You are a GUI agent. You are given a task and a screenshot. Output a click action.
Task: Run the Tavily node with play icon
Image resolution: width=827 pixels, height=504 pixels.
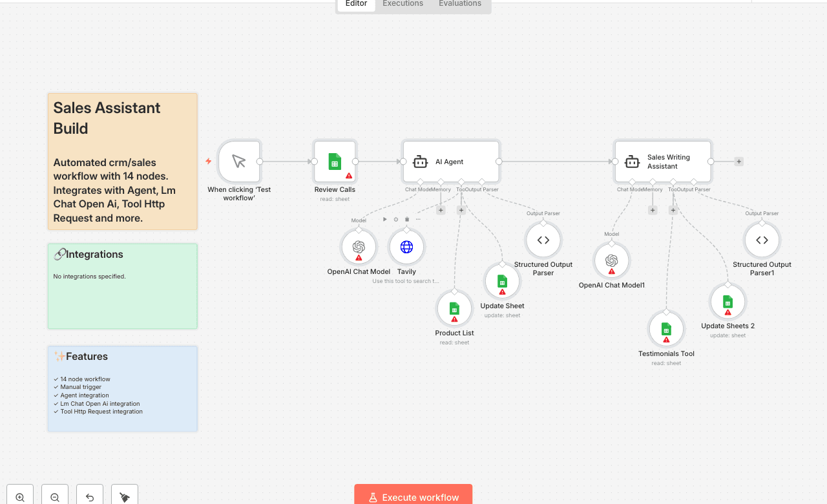[385, 219]
